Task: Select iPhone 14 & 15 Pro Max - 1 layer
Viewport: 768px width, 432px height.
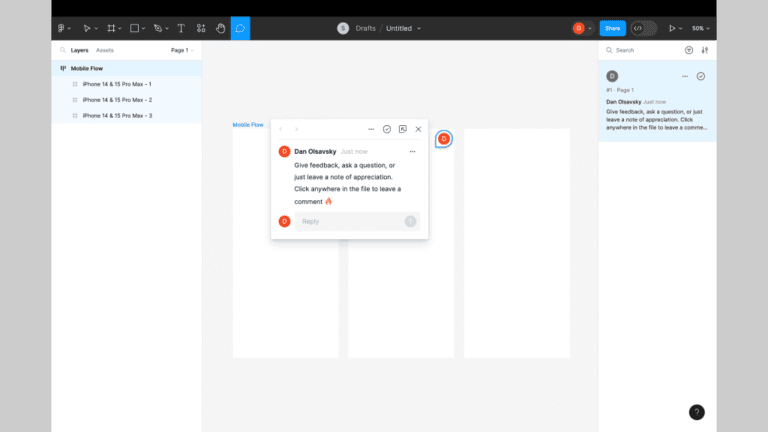Action: click(126, 84)
